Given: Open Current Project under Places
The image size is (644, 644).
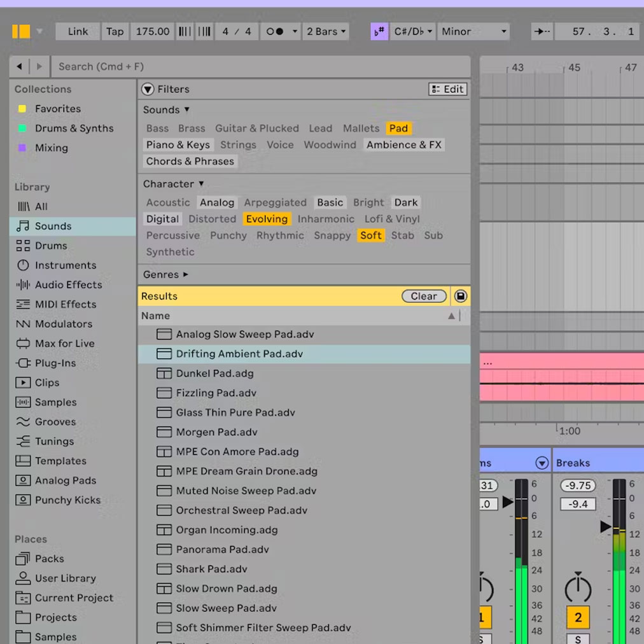Looking at the screenshot, I should click(73, 598).
